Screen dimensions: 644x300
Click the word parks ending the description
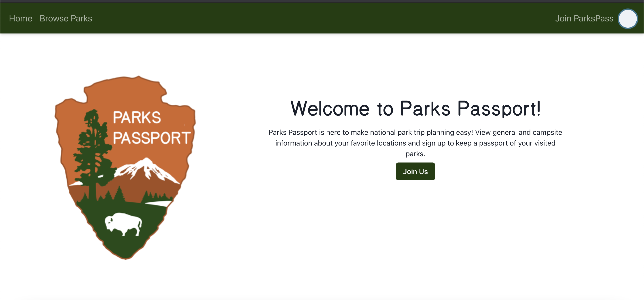pyautogui.click(x=415, y=154)
